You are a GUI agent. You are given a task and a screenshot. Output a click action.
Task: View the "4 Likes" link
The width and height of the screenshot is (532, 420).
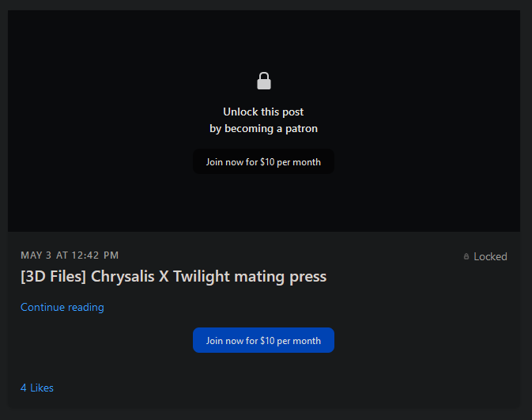[37, 388]
